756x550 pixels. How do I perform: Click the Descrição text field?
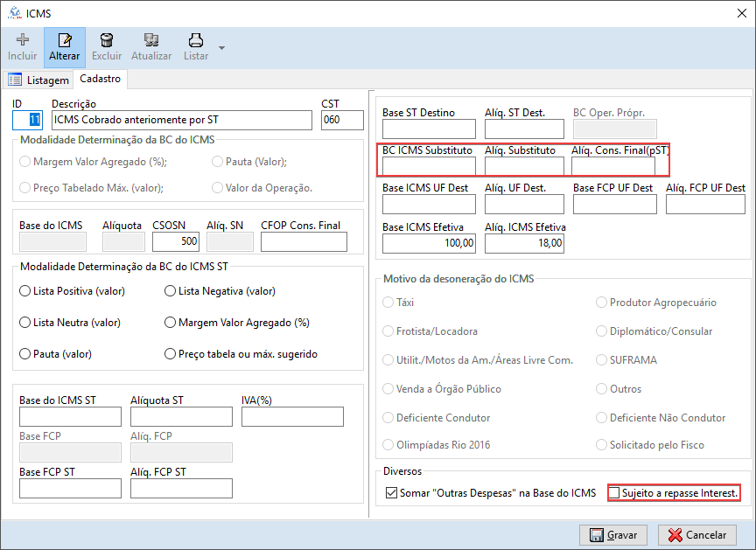[x=181, y=120]
